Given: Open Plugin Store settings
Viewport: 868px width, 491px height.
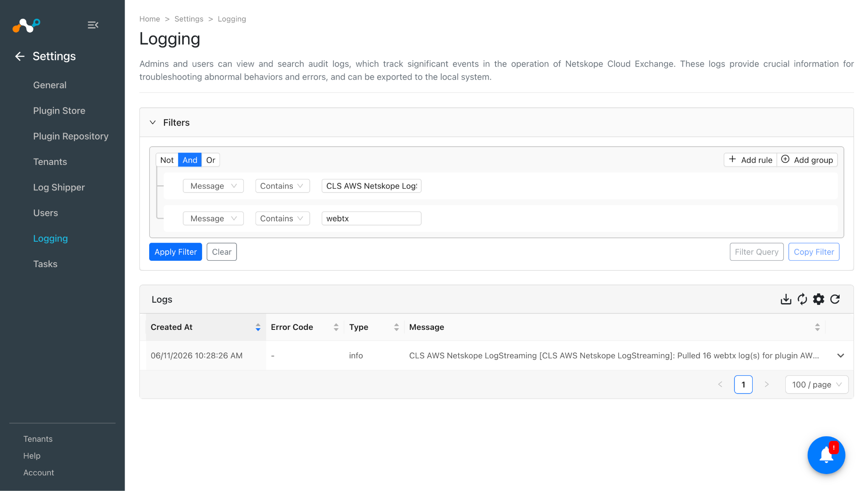Looking at the screenshot, I should [x=59, y=111].
